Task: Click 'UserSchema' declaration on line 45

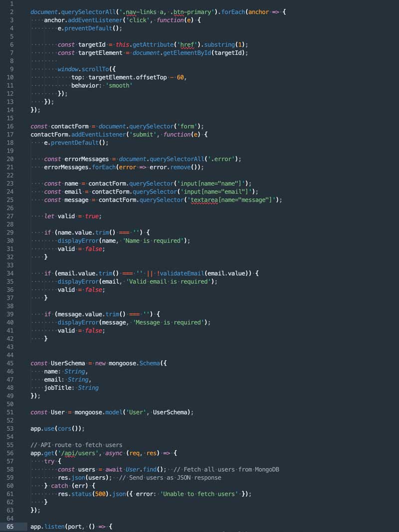Action: pos(68,363)
